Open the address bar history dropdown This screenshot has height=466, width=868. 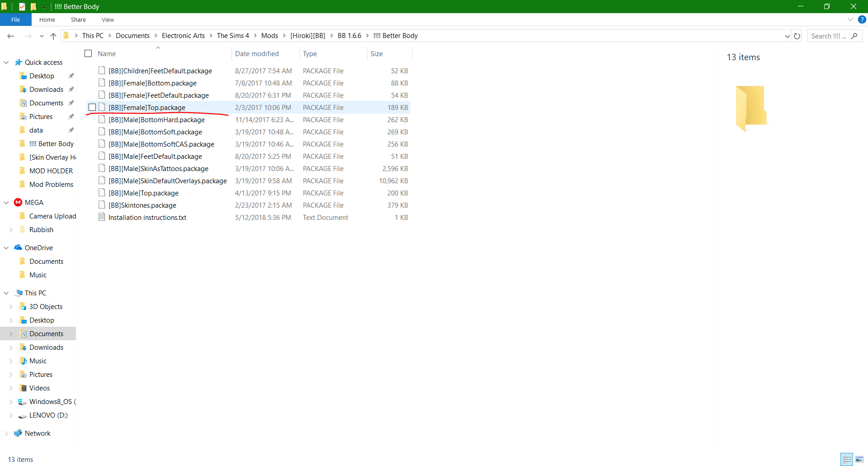tap(787, 36)
